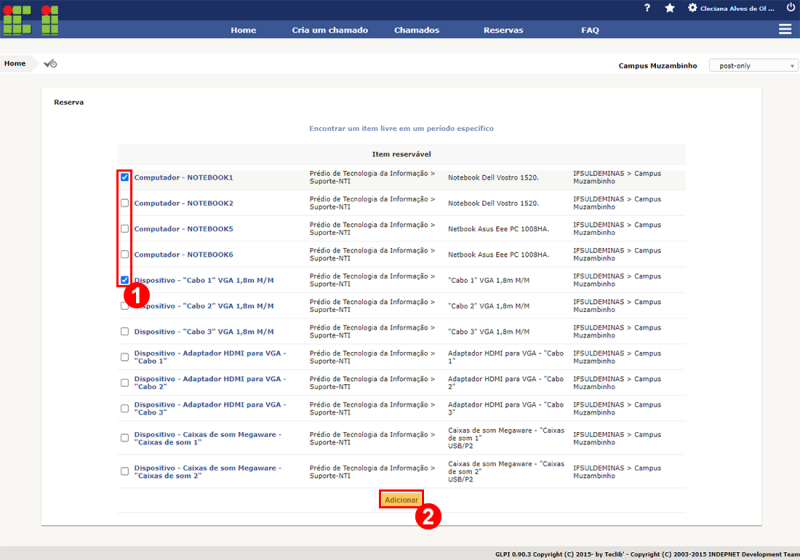Open the Chamados menu

coord(416,30)
